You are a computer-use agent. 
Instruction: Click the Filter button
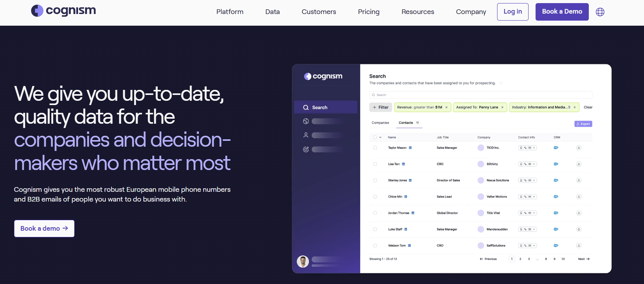[x=380, y=107]
